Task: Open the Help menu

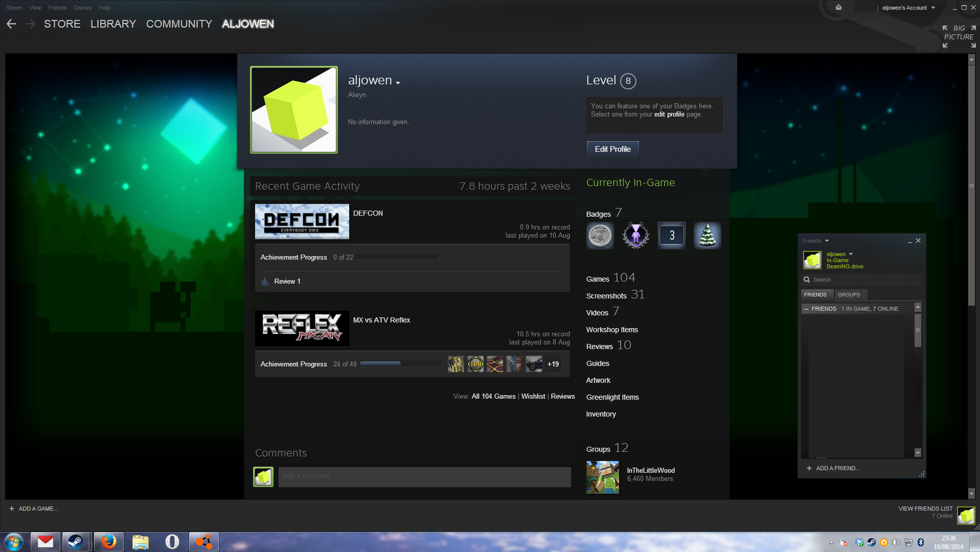Action: 104,8
